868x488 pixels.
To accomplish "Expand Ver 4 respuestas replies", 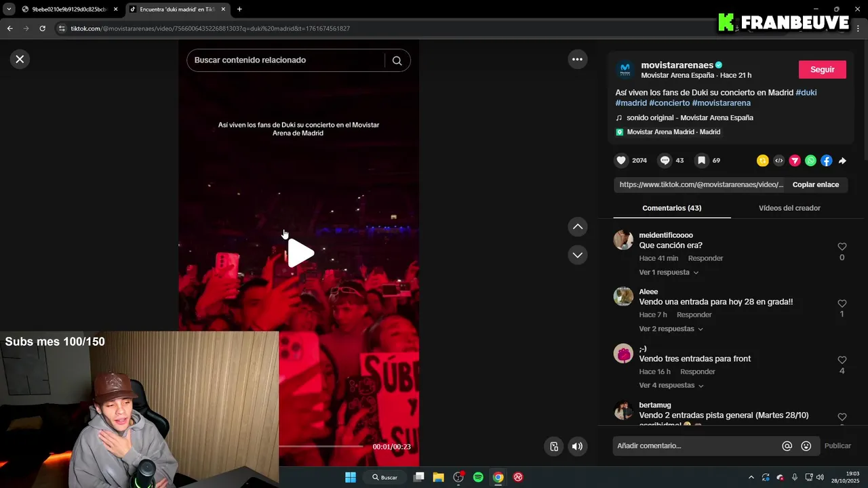I will coord(671,386).
